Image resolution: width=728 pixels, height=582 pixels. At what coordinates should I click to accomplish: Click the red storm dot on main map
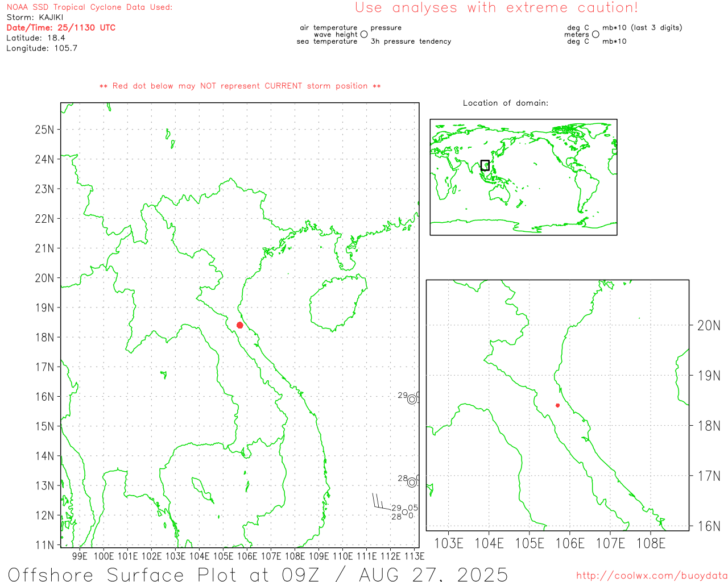(x=240, y=325)
